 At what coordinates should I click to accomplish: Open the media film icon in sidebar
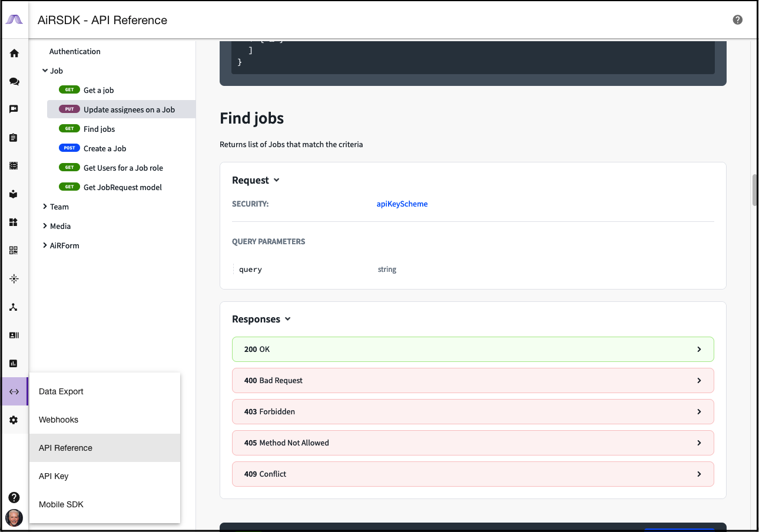14,166
